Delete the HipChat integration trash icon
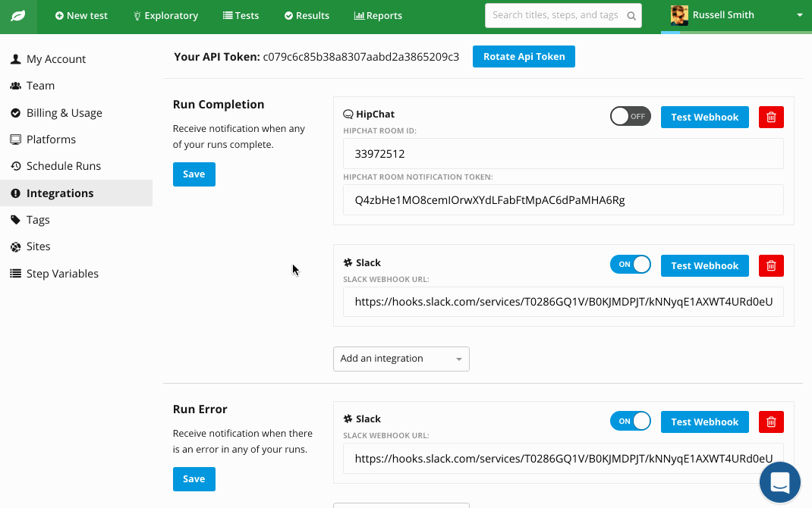 pos(770,117)
